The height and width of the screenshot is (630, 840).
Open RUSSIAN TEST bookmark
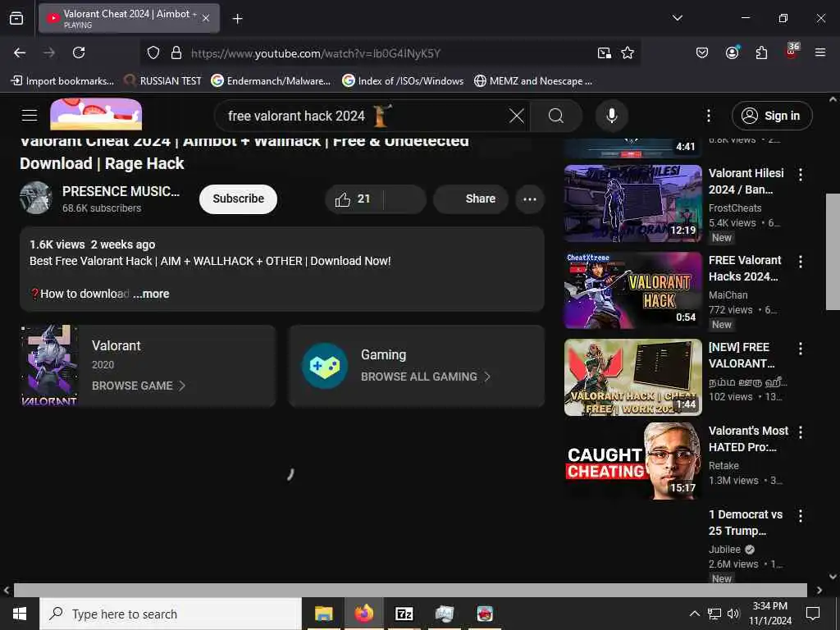tap(163, 81)
